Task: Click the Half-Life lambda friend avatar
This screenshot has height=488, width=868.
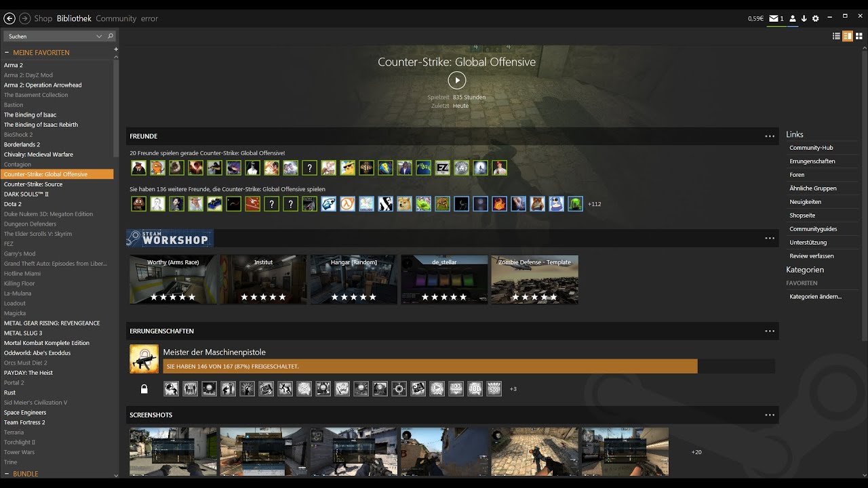Action: [347, 204]
